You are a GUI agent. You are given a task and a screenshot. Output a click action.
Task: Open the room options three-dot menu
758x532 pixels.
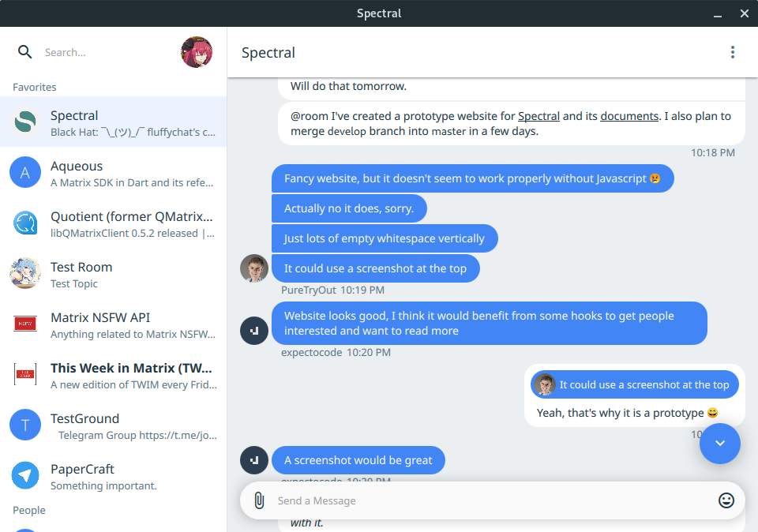pos(733,52)
